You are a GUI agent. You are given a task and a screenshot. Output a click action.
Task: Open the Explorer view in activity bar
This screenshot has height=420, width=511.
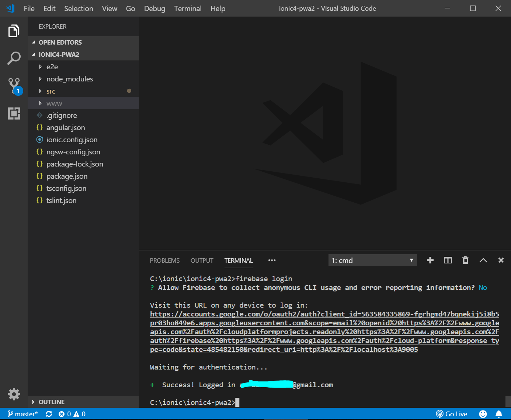pyautogui.click(x=14, y=31)
